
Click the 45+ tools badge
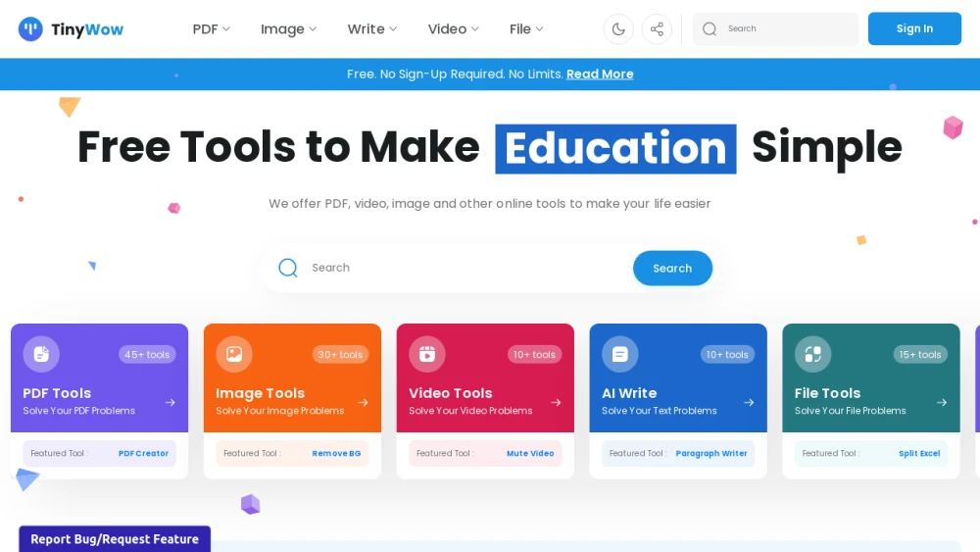(147, 355)
